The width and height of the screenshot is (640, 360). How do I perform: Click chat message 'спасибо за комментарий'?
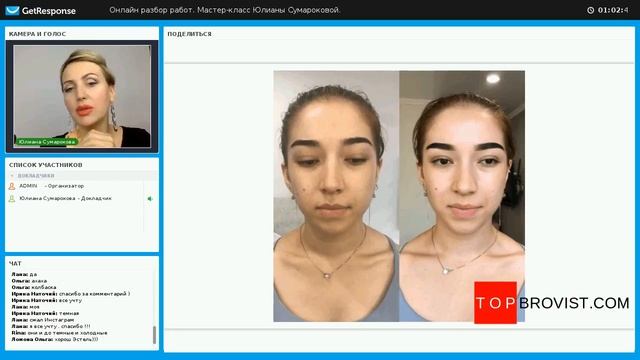click(x=71, y=294)
